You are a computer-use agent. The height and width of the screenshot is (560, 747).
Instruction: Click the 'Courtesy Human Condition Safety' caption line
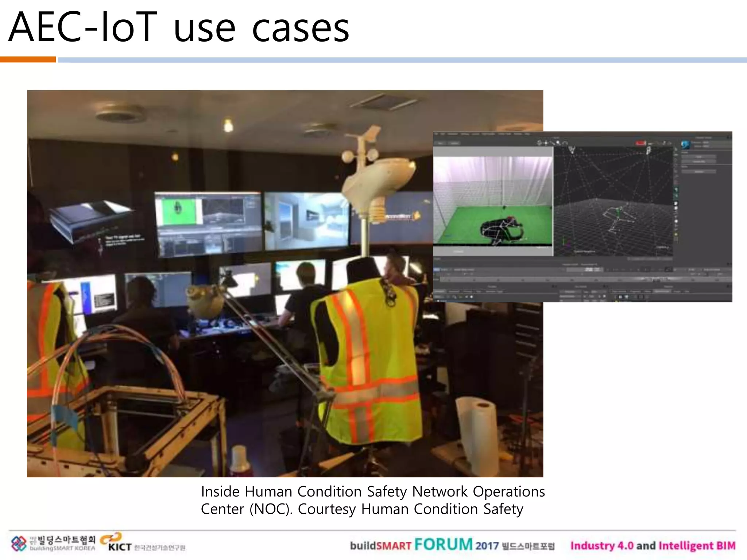click(411, 509)
